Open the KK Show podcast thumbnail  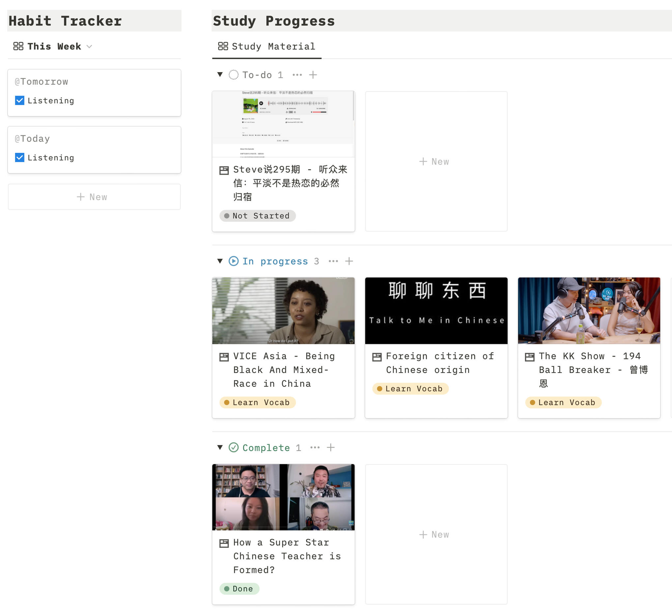point(589,311)
